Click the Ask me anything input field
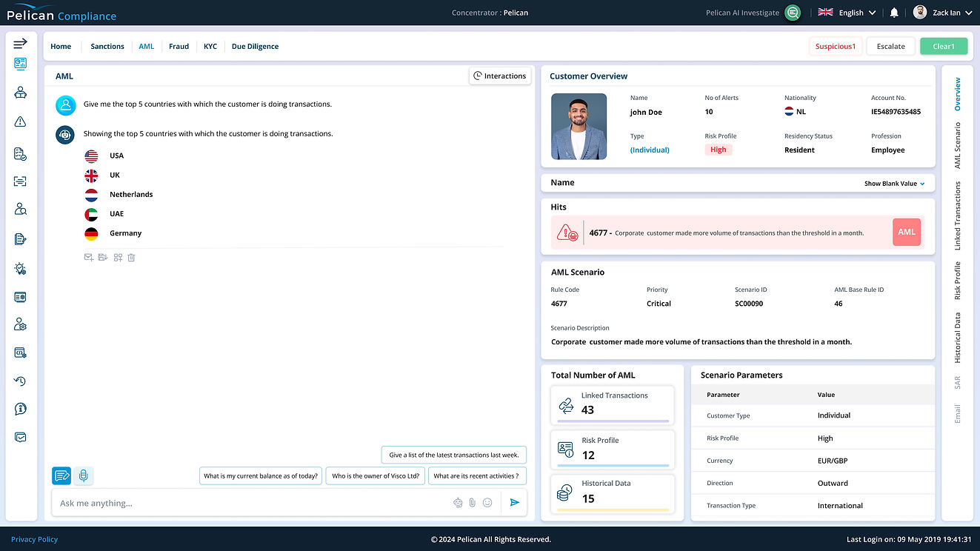 coord(252,503)
